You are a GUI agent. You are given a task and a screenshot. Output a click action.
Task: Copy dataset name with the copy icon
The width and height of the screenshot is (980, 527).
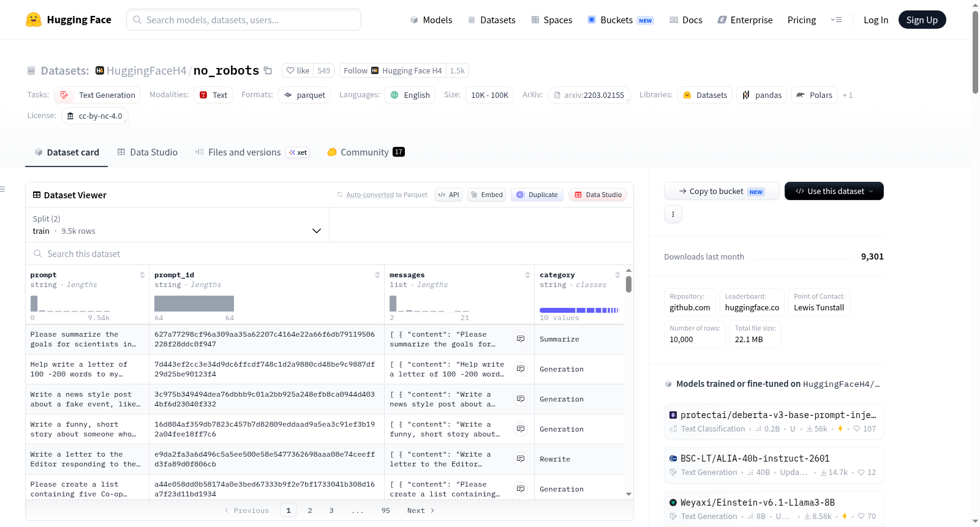click(268, 70)
